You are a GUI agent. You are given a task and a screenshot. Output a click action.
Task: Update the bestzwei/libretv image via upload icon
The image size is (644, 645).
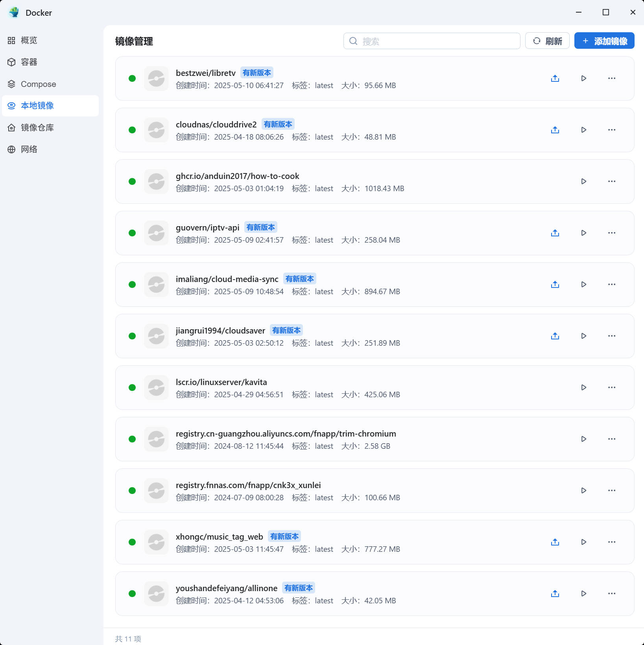tap(555, 78)
